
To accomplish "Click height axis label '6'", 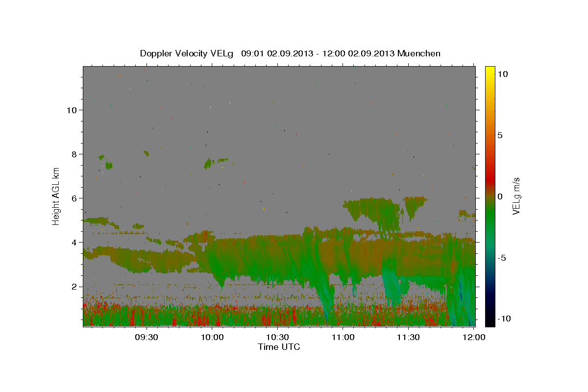I will pos(75,198).
